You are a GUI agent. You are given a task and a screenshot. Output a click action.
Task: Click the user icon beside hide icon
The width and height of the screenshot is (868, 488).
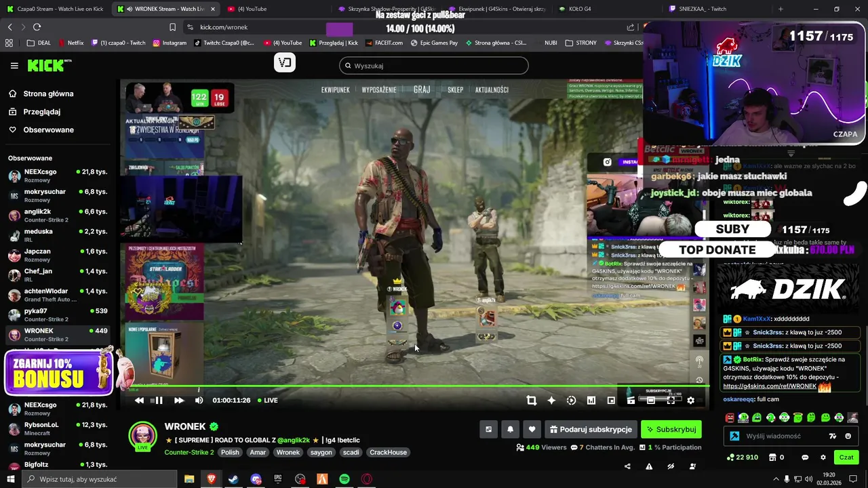point(692,466)
